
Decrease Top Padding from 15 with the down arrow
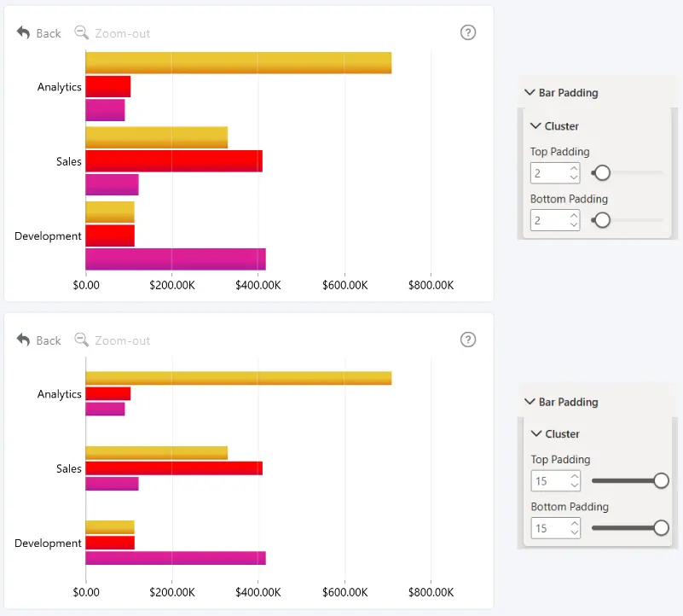tap(575, 485)
